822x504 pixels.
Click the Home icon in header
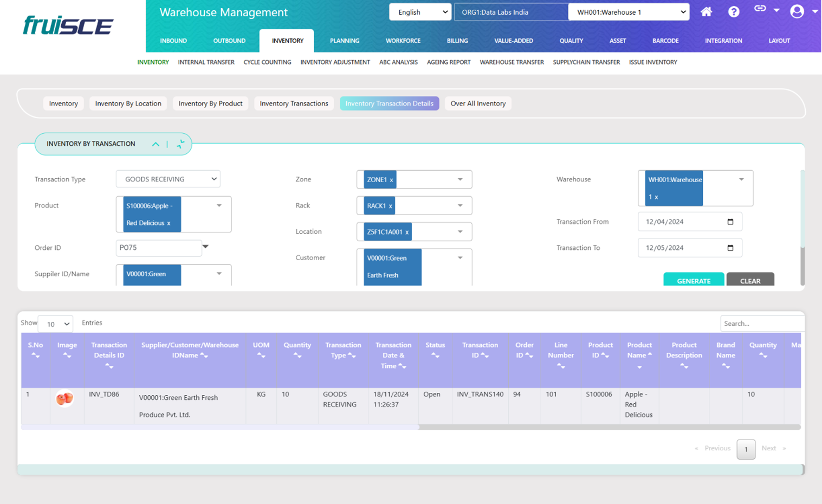(706, 12)
